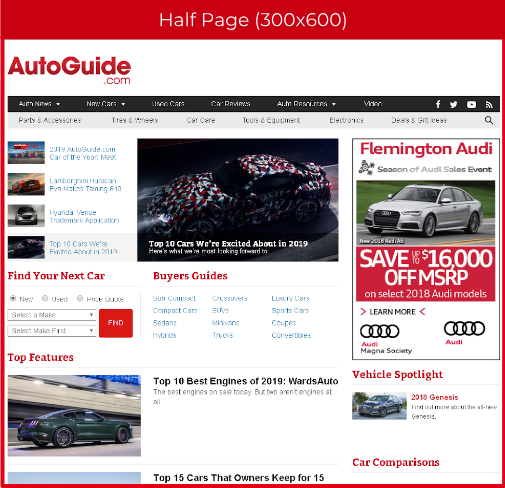This screenshot has width=505, height=488.
Task: Open the Sports Cars buyers guide link
Action: click(x=290, y=310)
